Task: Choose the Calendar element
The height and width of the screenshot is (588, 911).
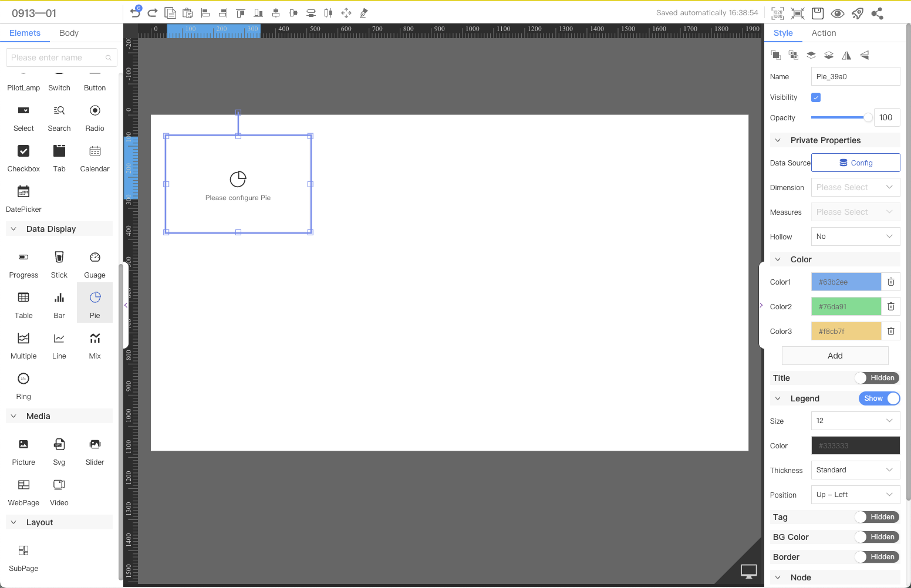Action: [95, 158]
